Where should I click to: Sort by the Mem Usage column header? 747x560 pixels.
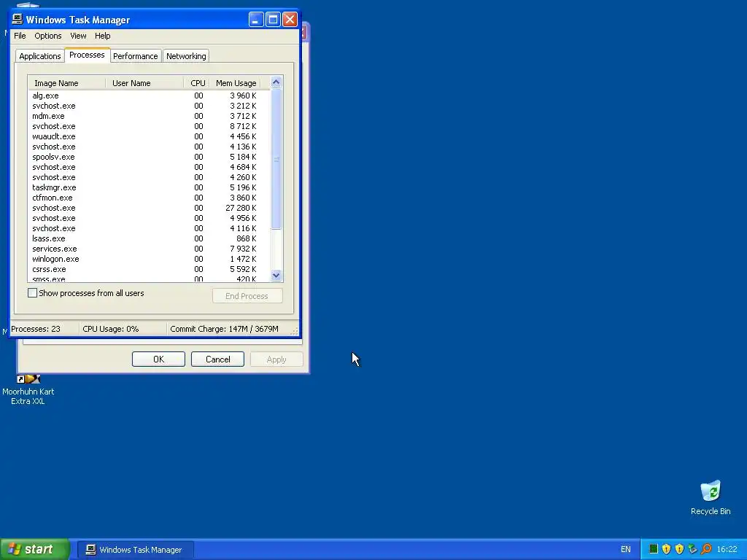[236, 83]
